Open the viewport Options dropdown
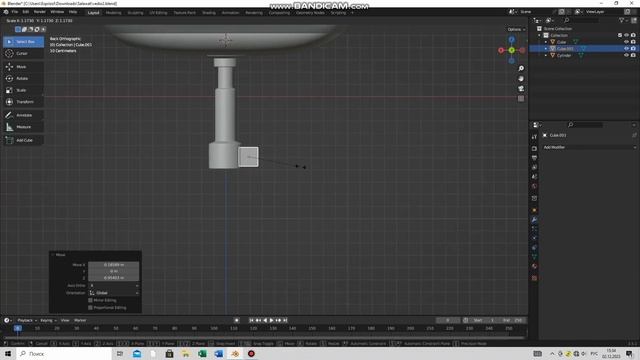 pos(516,29)
